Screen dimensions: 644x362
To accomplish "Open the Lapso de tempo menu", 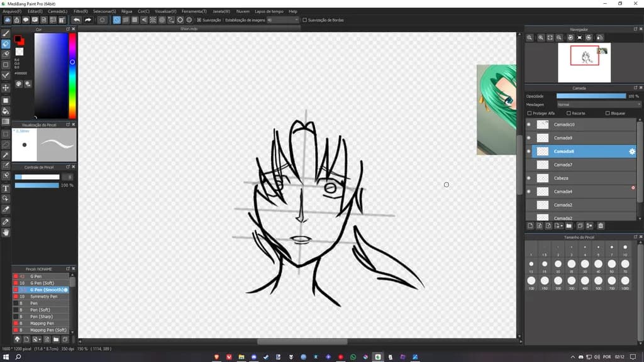I will [269, 11].
